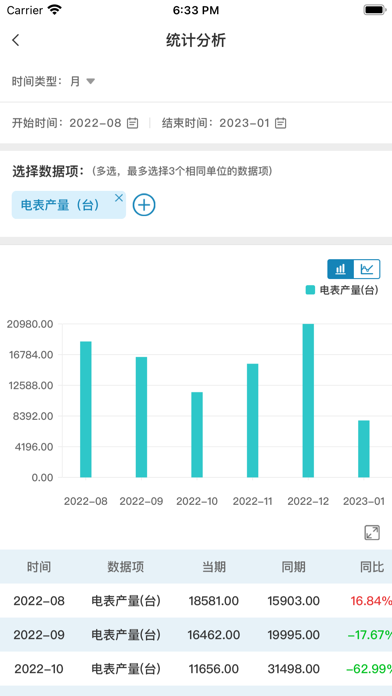The image size is (392, 696).
Task: Switch to bar chart view
Action: [341, 269]
